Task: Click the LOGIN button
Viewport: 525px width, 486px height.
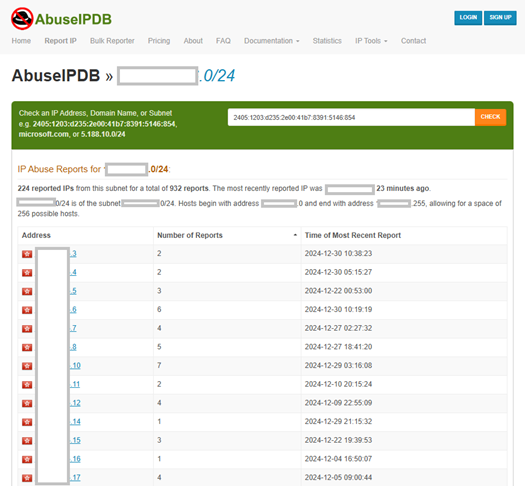Action: tap(468, 18)
